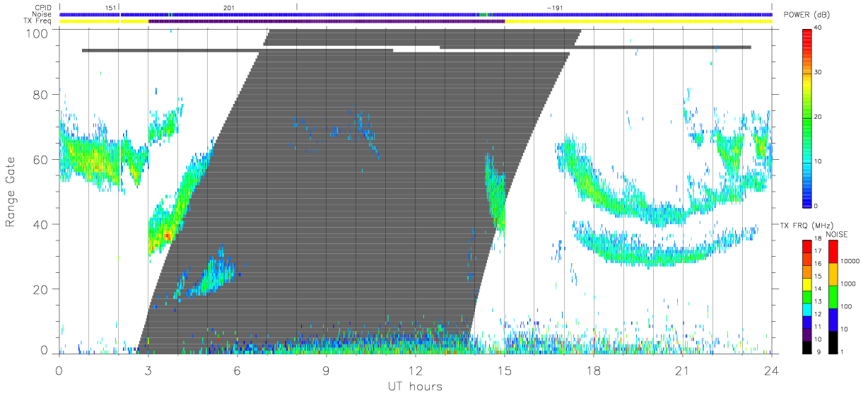Click the 15 label on the TX FRQ legend
Image resolution: width=868 pixels, height=401 pixels.
818,277
